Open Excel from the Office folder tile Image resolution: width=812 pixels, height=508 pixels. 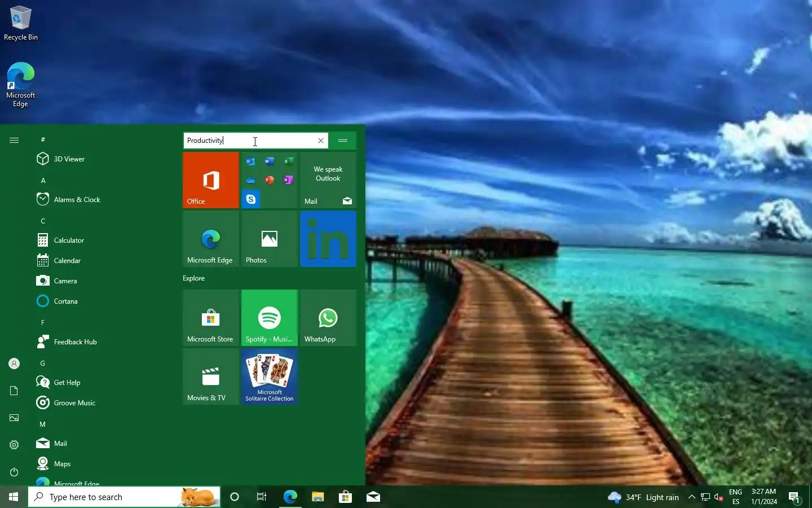[x=288, y=161]
